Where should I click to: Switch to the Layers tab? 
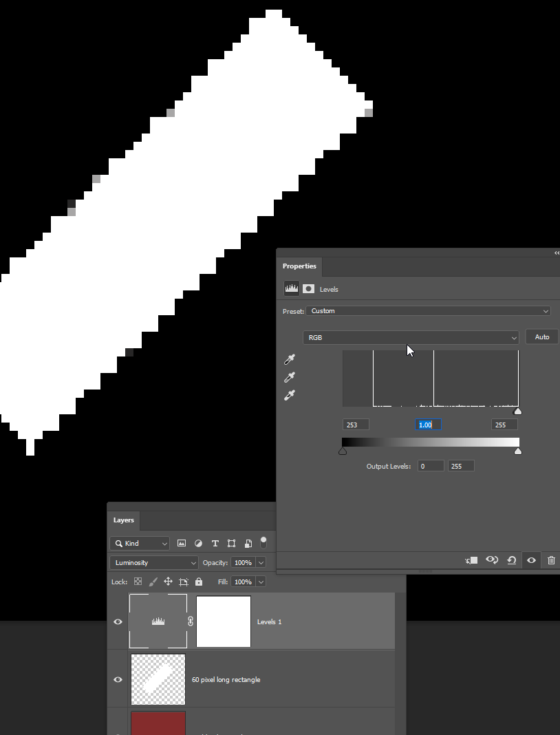(123, 520)
